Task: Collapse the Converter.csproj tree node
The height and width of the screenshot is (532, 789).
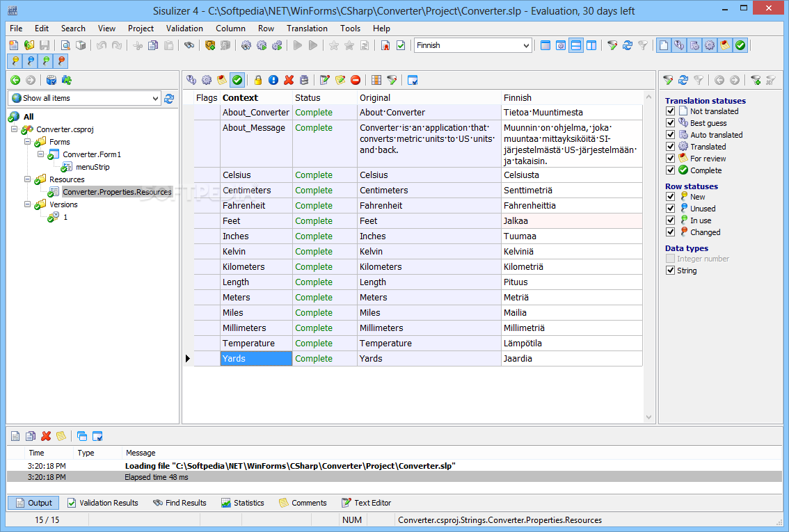Action: 14,129
